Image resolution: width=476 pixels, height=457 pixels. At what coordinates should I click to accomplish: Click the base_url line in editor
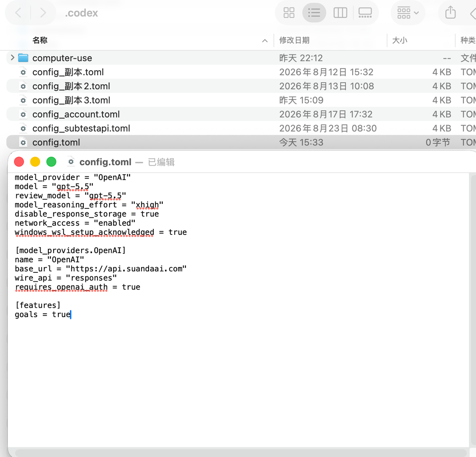click(101, 269)
